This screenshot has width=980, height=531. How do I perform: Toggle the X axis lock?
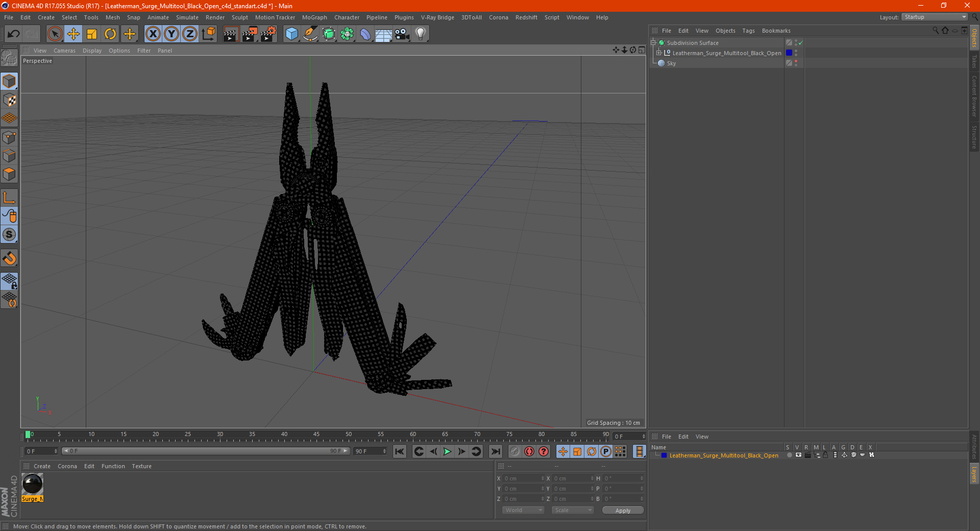click(x=153, y=34)
